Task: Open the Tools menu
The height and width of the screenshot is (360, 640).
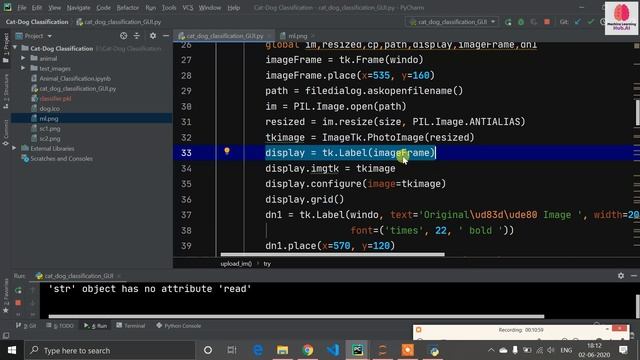Action: point(169,8)
